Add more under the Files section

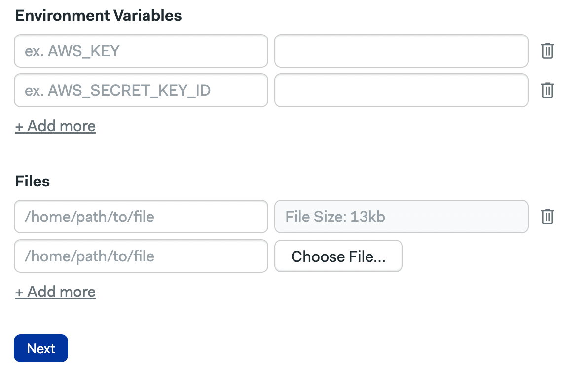point(55,292)
